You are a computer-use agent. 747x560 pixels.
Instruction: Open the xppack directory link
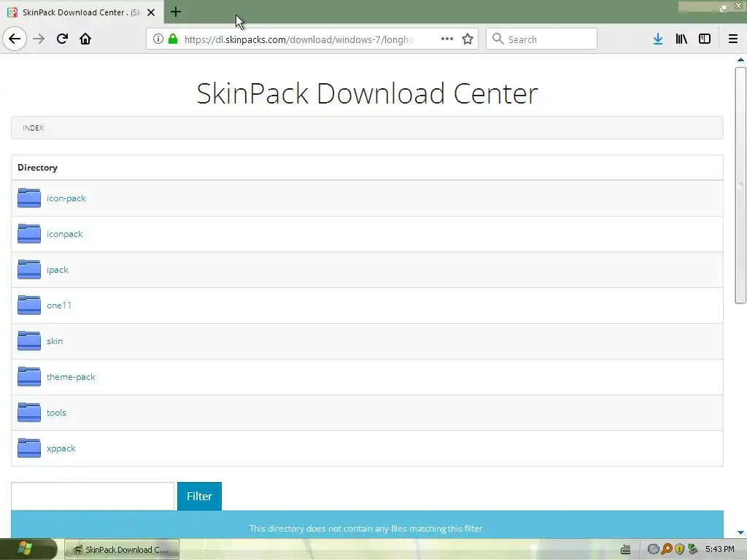61,448
